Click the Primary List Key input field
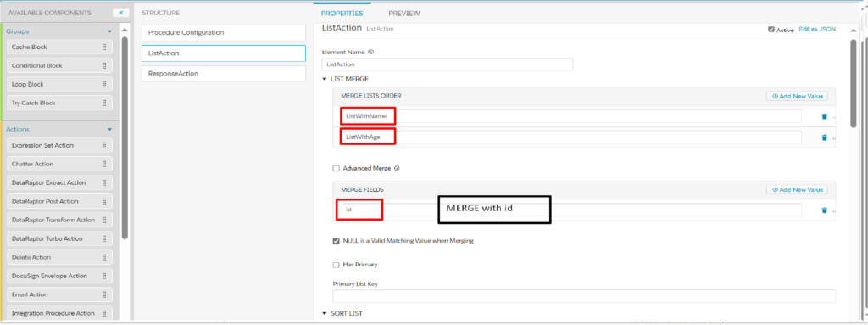Screen dimensions: 868x325 584,296
